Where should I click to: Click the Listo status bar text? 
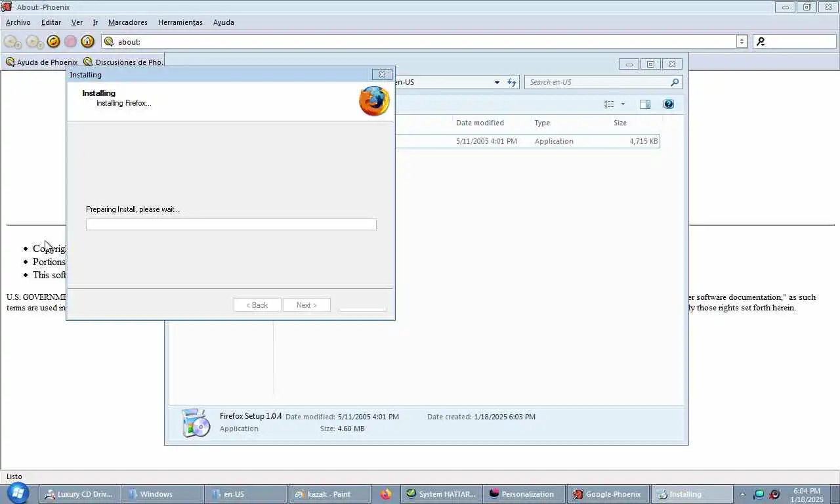(x=14, y=476)
